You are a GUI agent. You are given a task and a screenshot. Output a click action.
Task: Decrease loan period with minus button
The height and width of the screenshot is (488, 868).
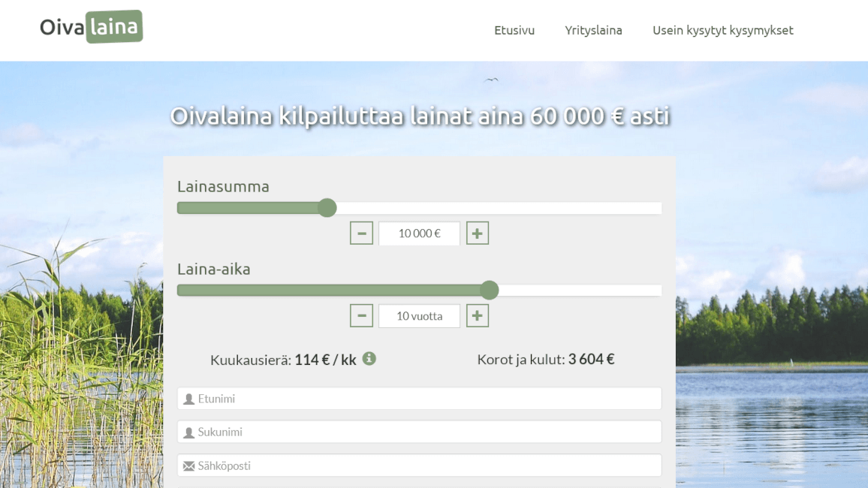coord(361,316)
